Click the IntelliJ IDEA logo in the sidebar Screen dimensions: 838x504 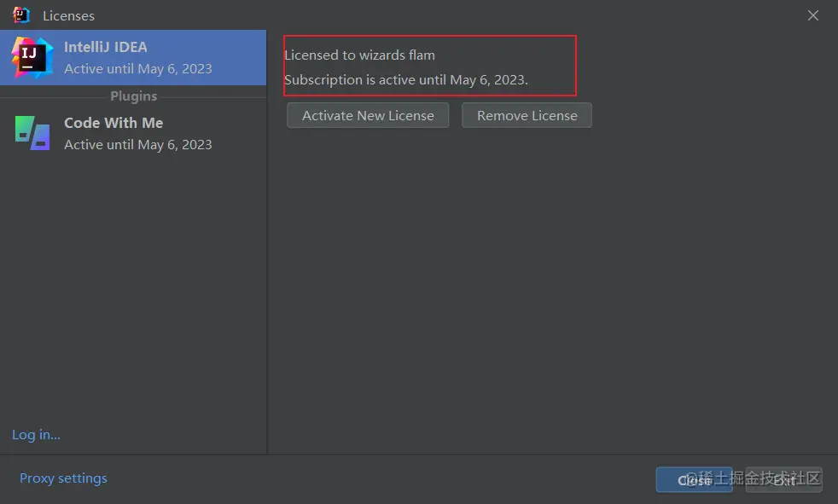32,57
